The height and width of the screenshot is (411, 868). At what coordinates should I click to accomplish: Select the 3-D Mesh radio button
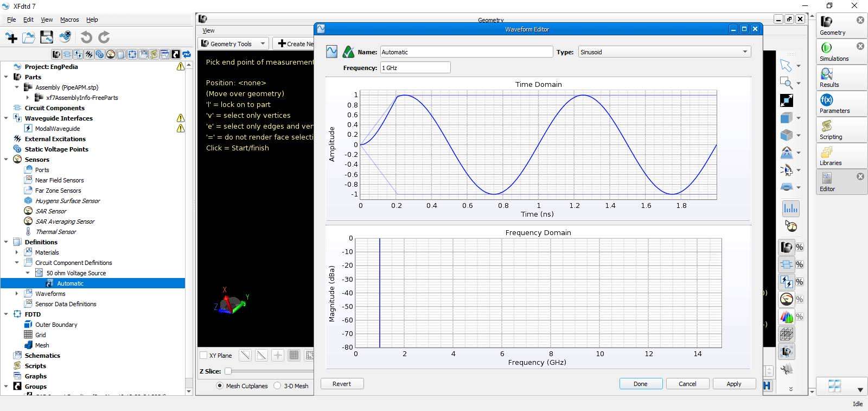(277, 386)
